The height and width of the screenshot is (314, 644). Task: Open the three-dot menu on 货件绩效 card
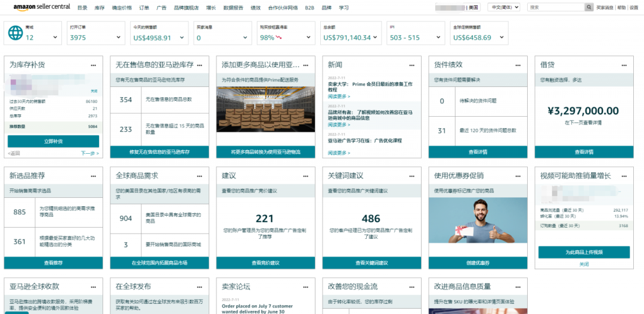[518, 65]
